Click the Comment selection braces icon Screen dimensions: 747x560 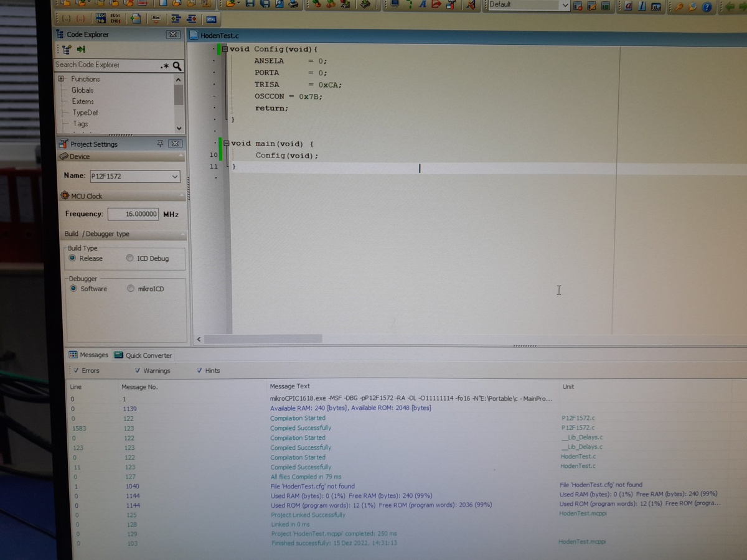tap(67, 19)
